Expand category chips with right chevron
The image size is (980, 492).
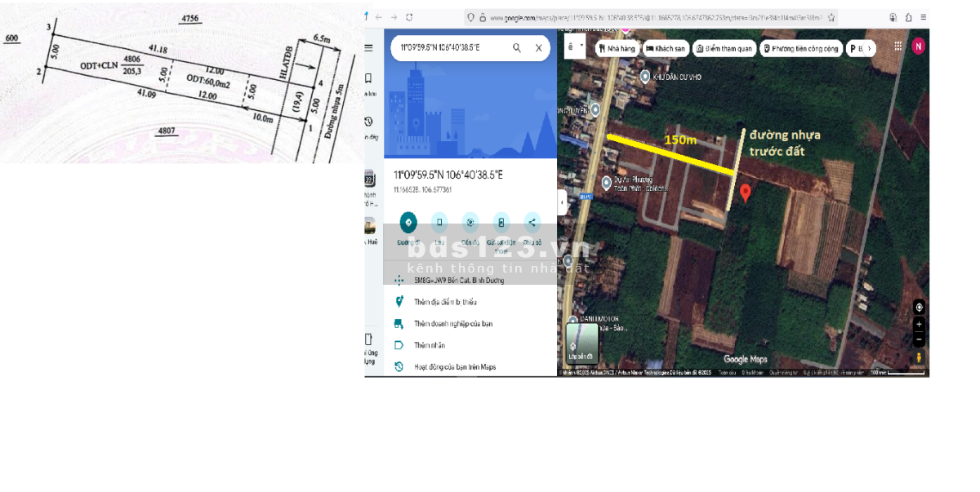coord(869,49)
